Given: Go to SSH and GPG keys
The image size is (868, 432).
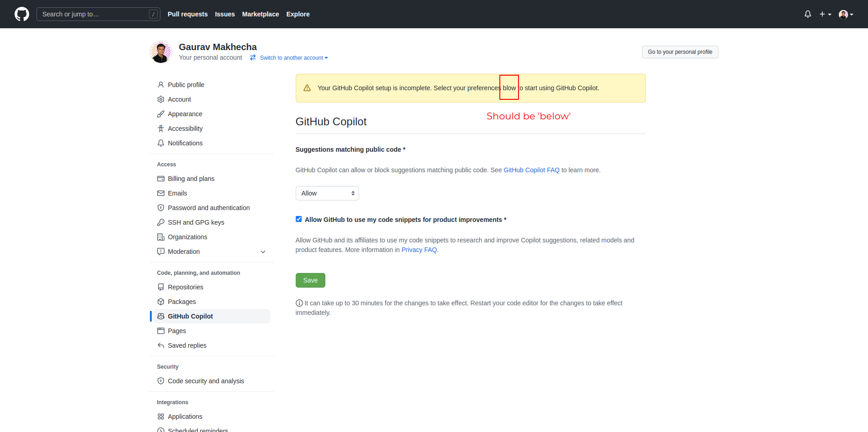Looking at the screenshot, I should click(x=212, y=222).
